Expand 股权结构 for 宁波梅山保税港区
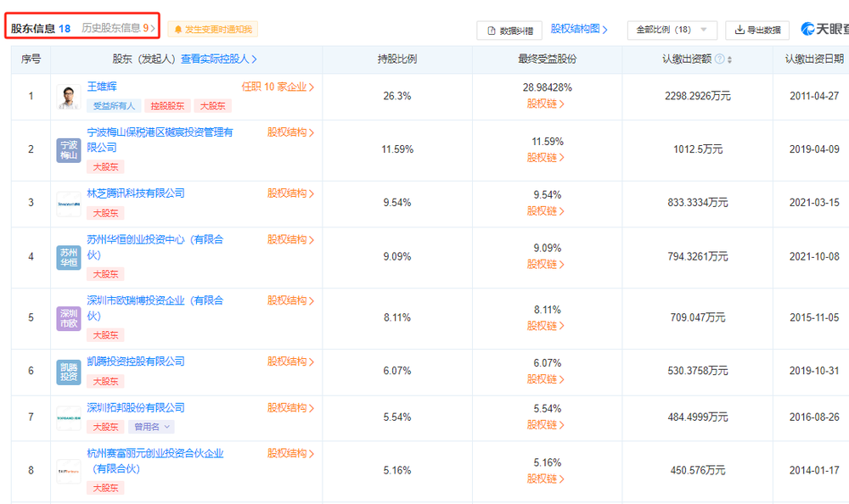The image size is (849, 504). [290, 132]
